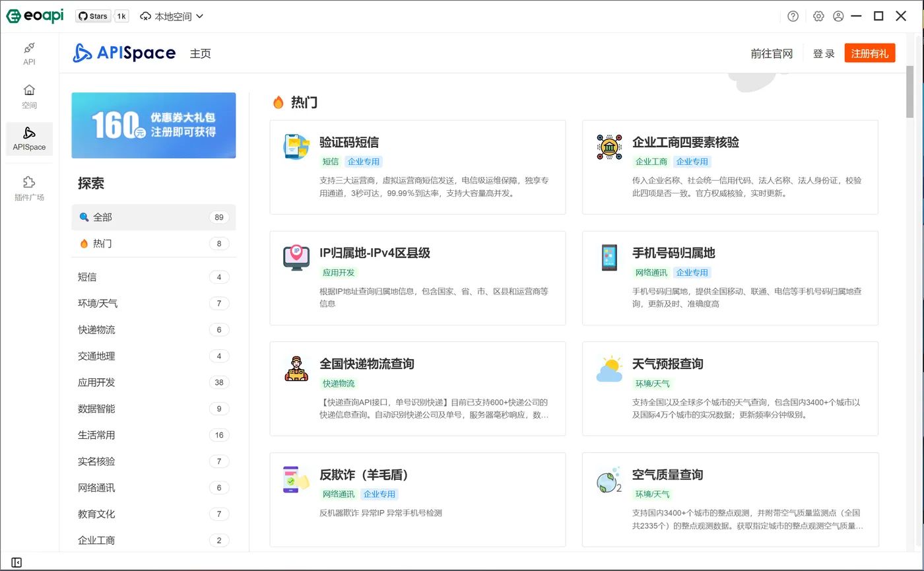
Task: Open the user account icon
Action: coord(838,17)
